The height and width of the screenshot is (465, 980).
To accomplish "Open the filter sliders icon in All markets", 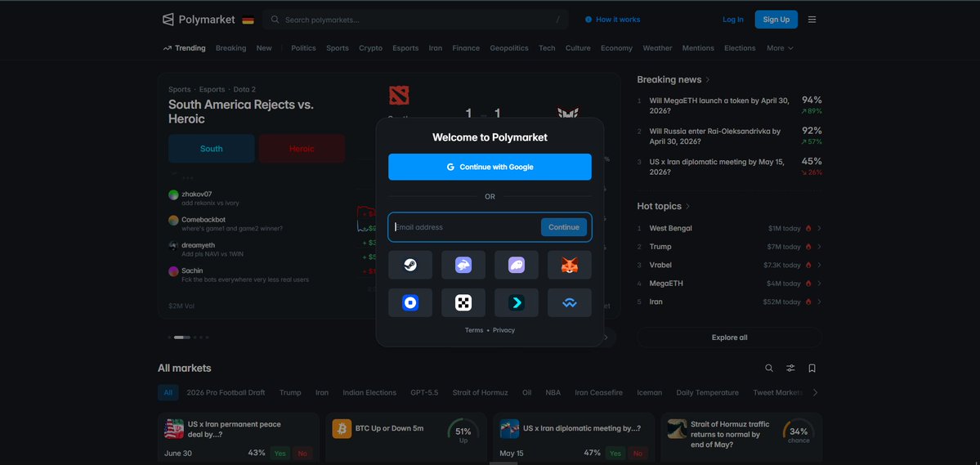I will point(790,368).
